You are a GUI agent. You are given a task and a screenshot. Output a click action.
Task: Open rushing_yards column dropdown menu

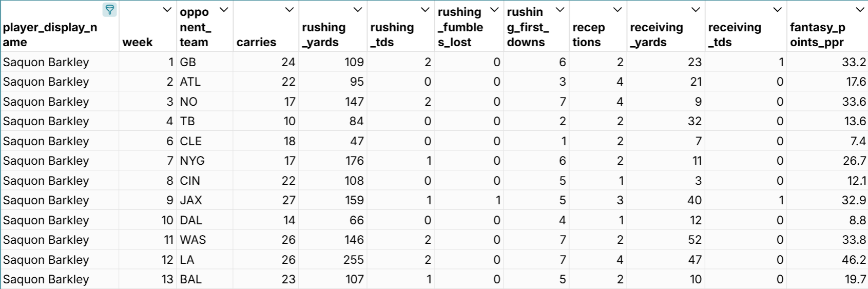(358, 10)
